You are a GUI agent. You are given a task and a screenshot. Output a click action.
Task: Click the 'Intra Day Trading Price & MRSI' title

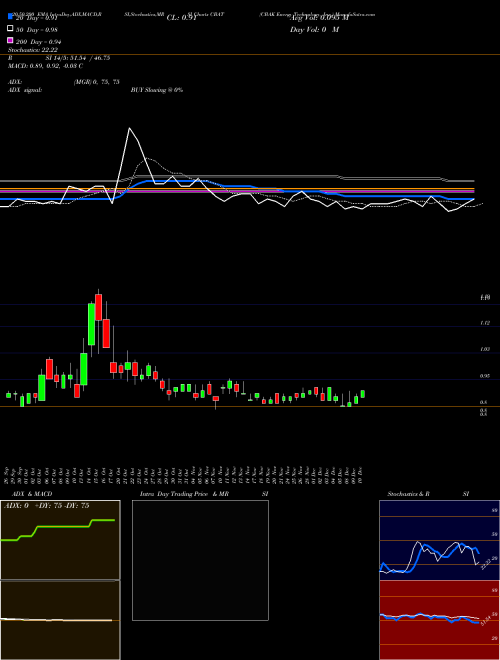coord(204,494)
